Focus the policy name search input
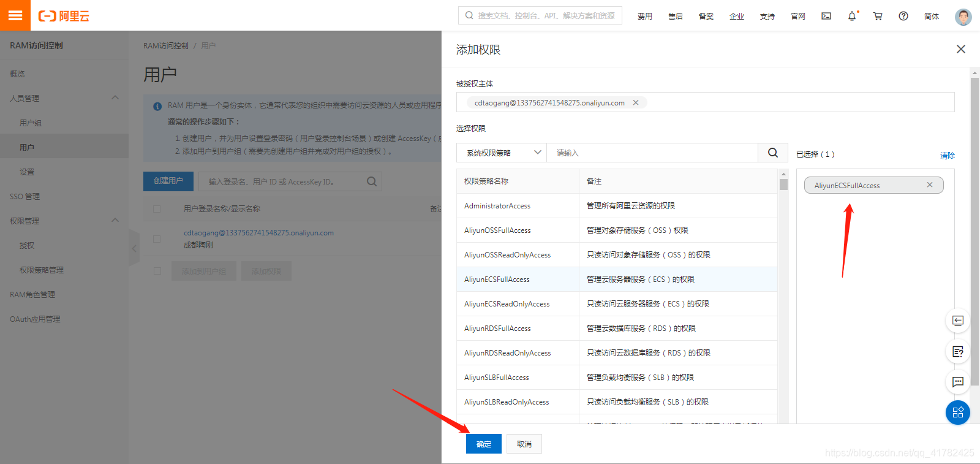The image size is (980, 464). [652, 153]
